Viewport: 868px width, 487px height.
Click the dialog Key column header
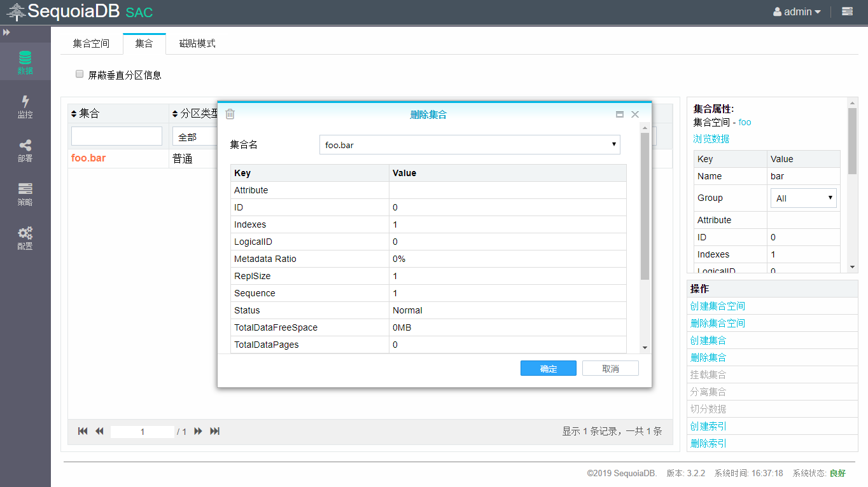point(310,173)
